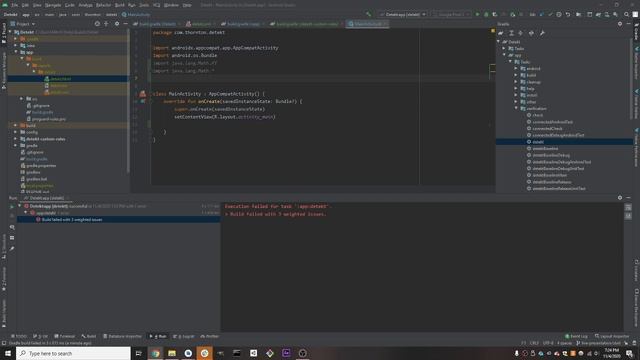The width and height of the screenshot is (640, 360).
Task: Open Gradle panel settings gear
Action: tap(620, 24)
